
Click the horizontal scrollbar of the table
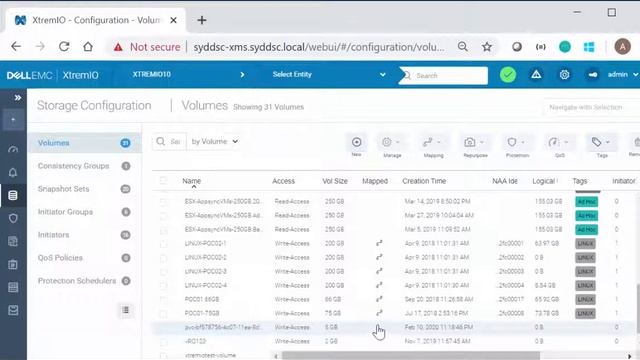(411, 356)
